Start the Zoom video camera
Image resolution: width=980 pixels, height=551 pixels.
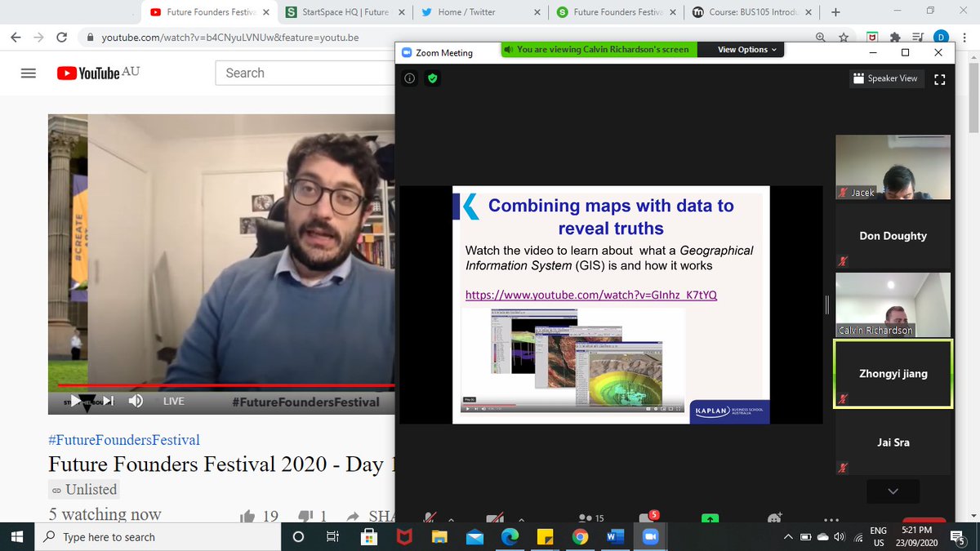pyautogui.click(x=495, y=518)
